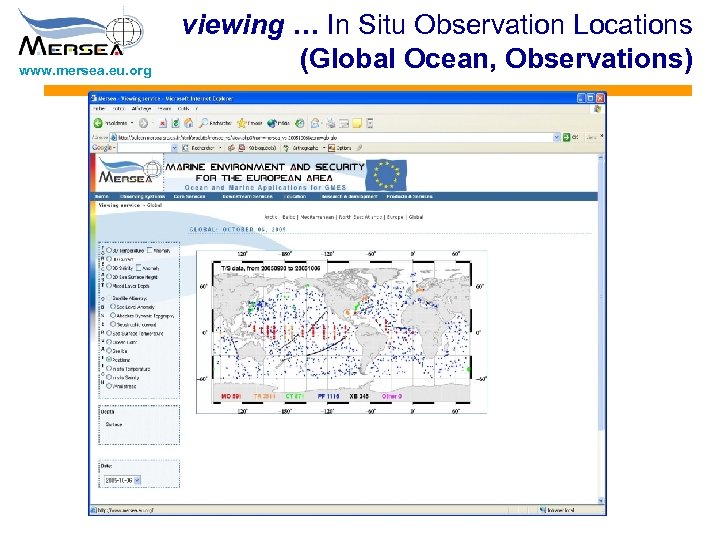This screenshot has width=720, height=540.
Task: Open the Back button history dropdown arrow
Action: [x=132, y=123]
